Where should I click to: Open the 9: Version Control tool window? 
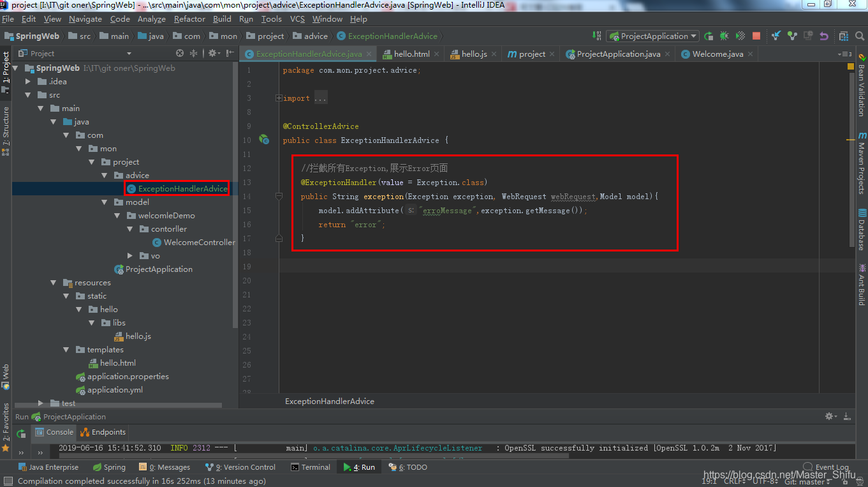[241, 467]
